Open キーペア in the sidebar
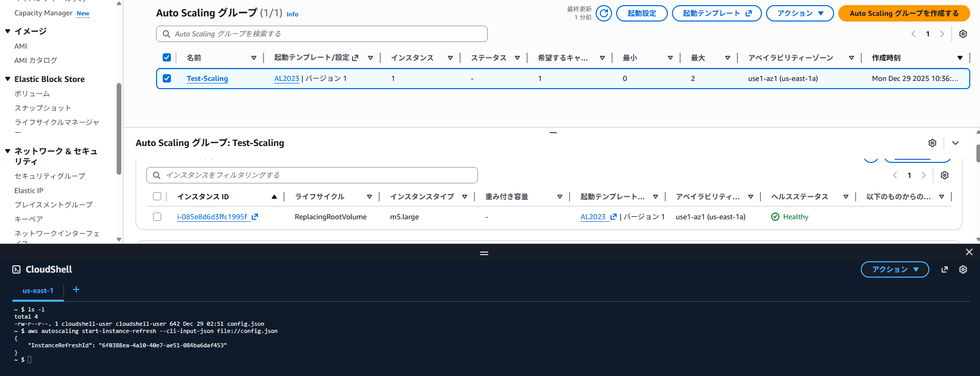 [29, 219]
